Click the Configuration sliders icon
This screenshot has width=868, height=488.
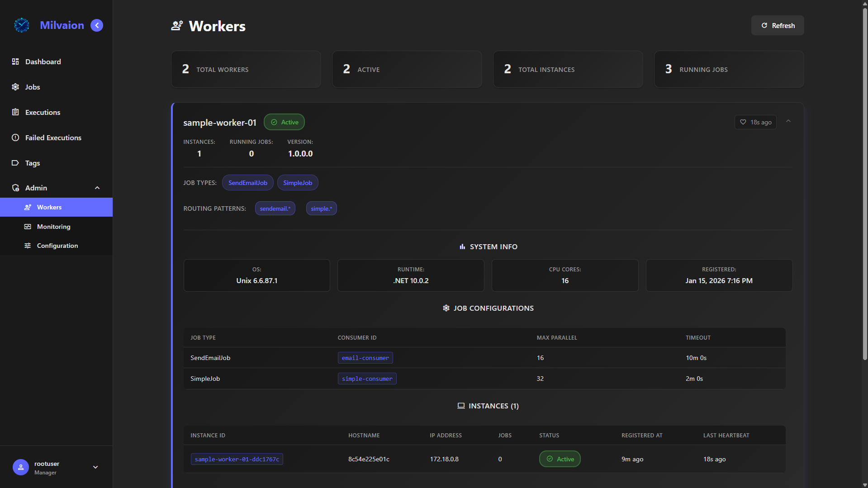28,246
